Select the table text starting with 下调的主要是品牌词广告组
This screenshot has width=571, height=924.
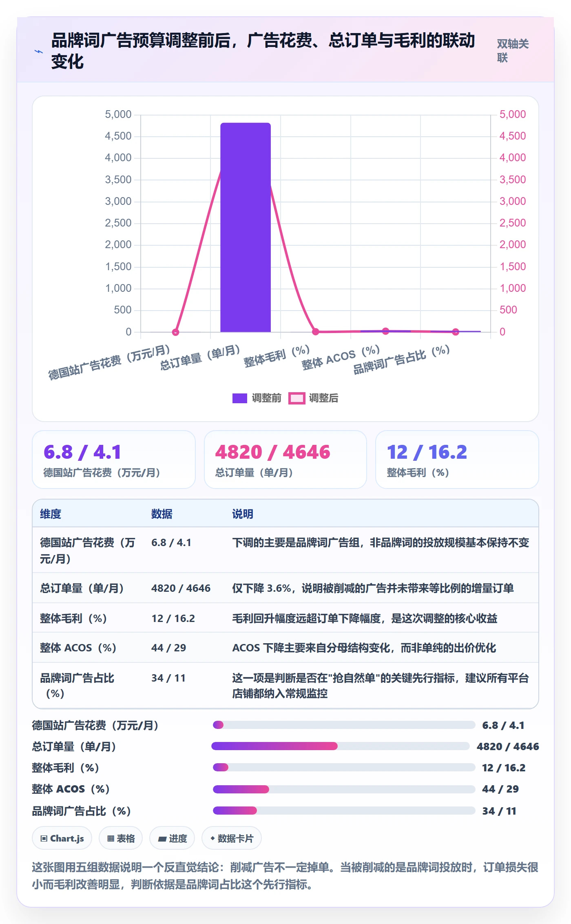pos(381,542)
